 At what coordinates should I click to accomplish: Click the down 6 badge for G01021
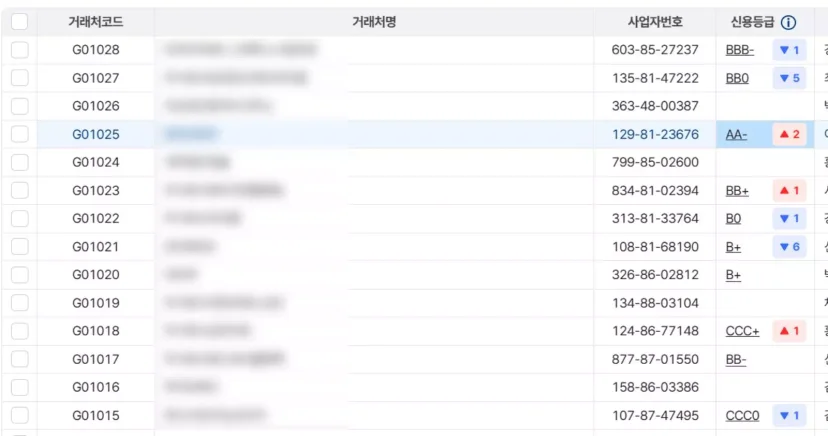tap(789, 247)
